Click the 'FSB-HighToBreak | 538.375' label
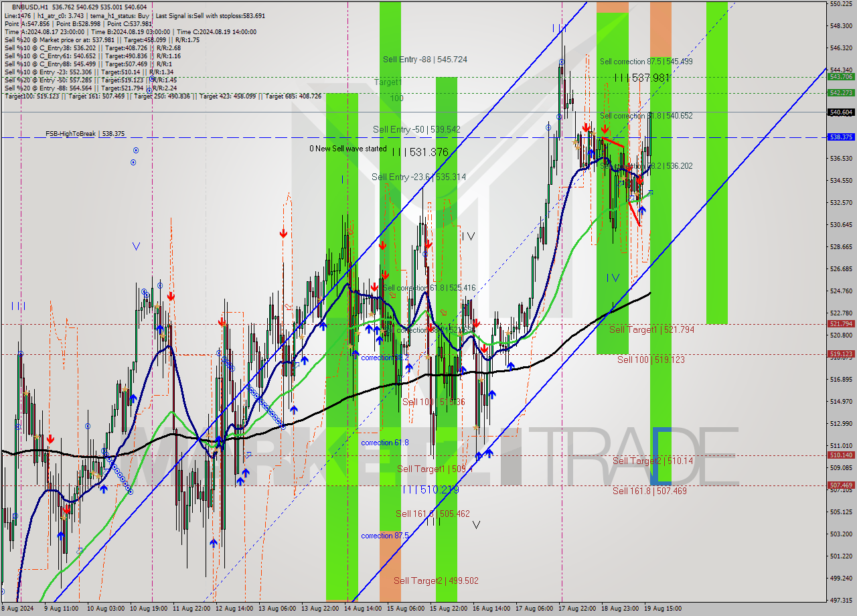Image resolution: width=857 pixels, height=616 pixels. [x=85, y=134]
